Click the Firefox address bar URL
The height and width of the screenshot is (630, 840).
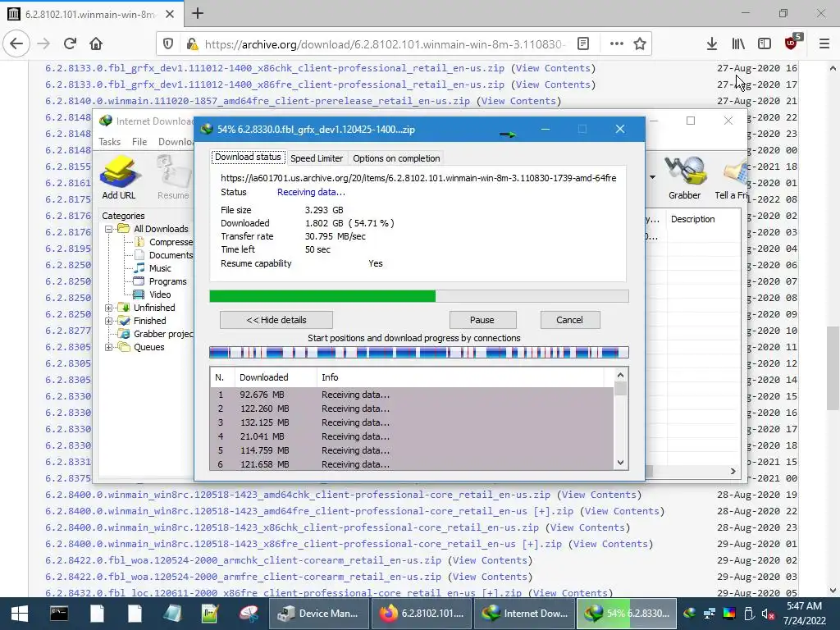coord(385,44)
